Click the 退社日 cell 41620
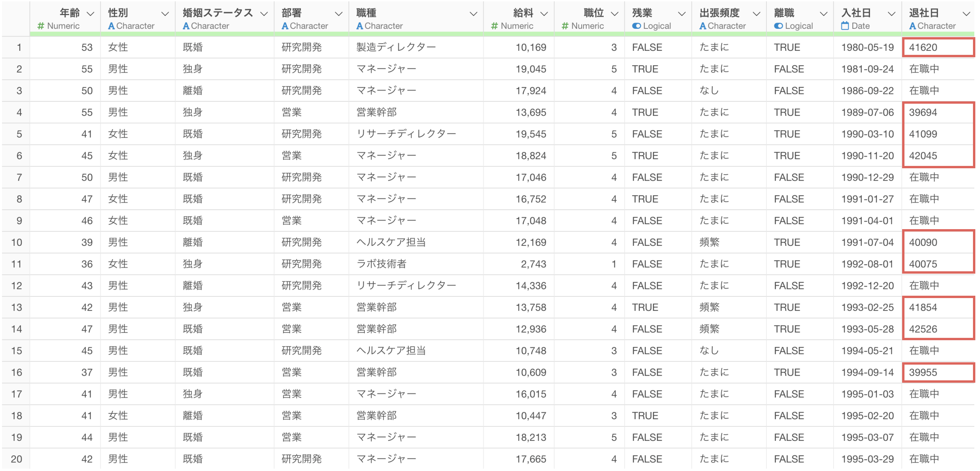This screenshot has width=980, height=471. (x=938, y=47)
